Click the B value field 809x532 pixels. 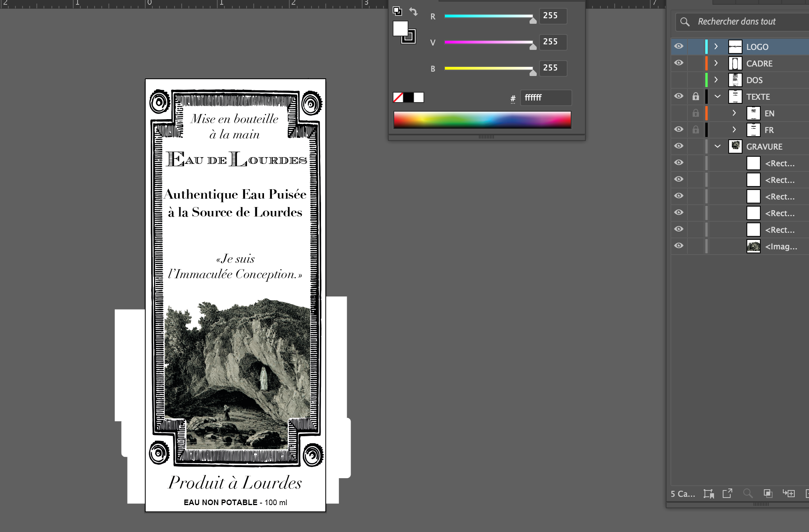(553, 68)
